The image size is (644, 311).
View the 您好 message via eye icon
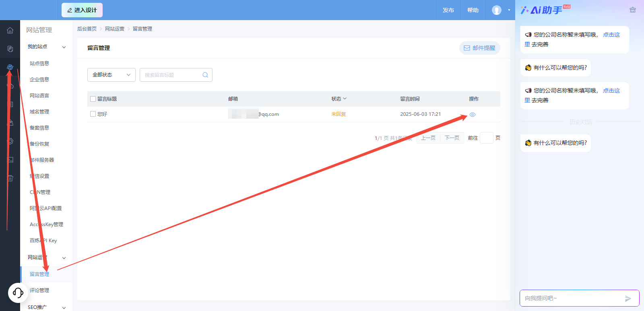pos(473,115)
